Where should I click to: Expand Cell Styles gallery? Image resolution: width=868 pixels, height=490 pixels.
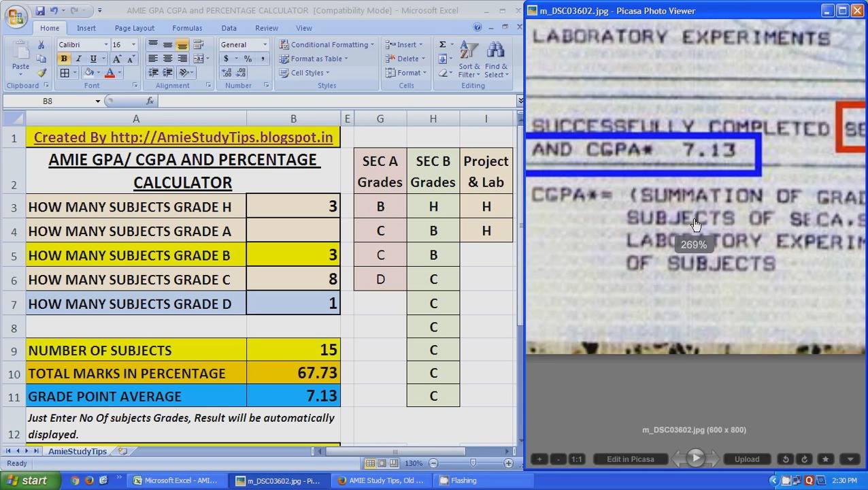pos(304,73)
